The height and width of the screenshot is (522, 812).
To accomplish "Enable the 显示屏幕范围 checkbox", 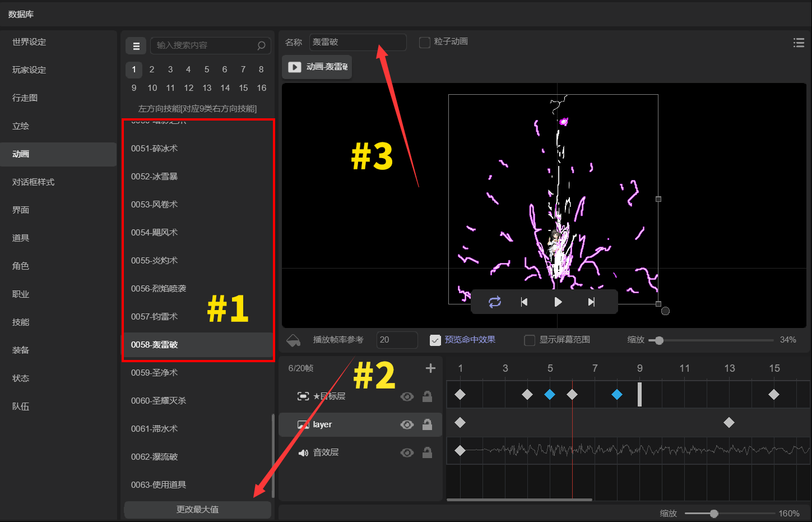I will click(530, 340).
